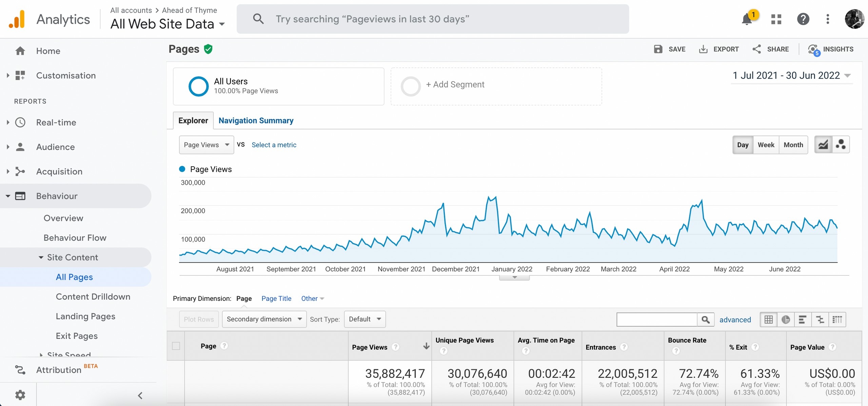Select the pie chart percentage view icon

pyautogui.click(x=786, y=320)
